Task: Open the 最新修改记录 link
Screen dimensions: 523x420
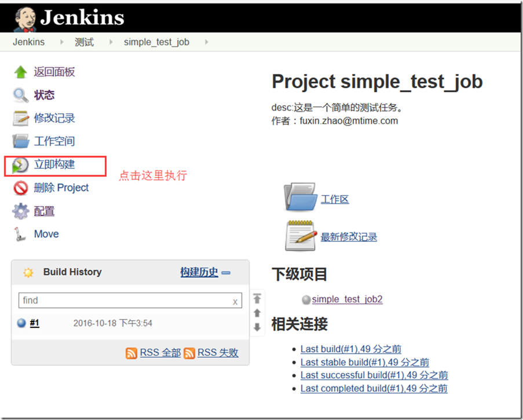Action: click(349, 237)
